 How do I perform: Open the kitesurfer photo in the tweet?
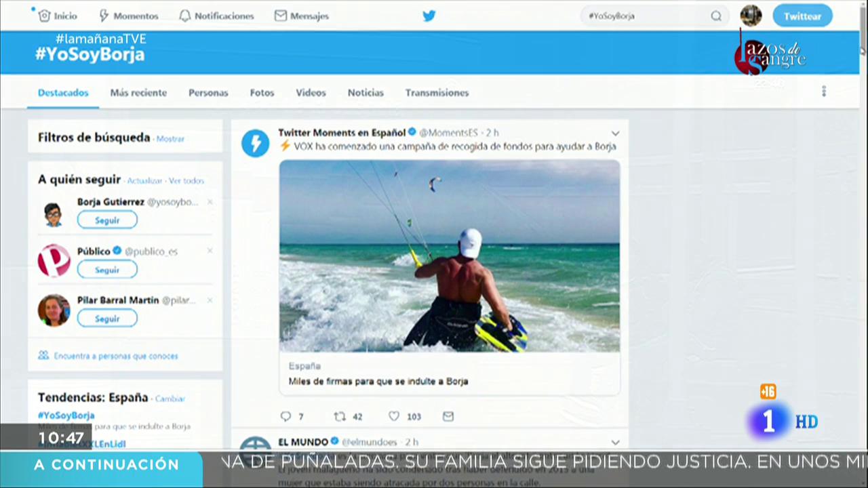pos(449,256)
